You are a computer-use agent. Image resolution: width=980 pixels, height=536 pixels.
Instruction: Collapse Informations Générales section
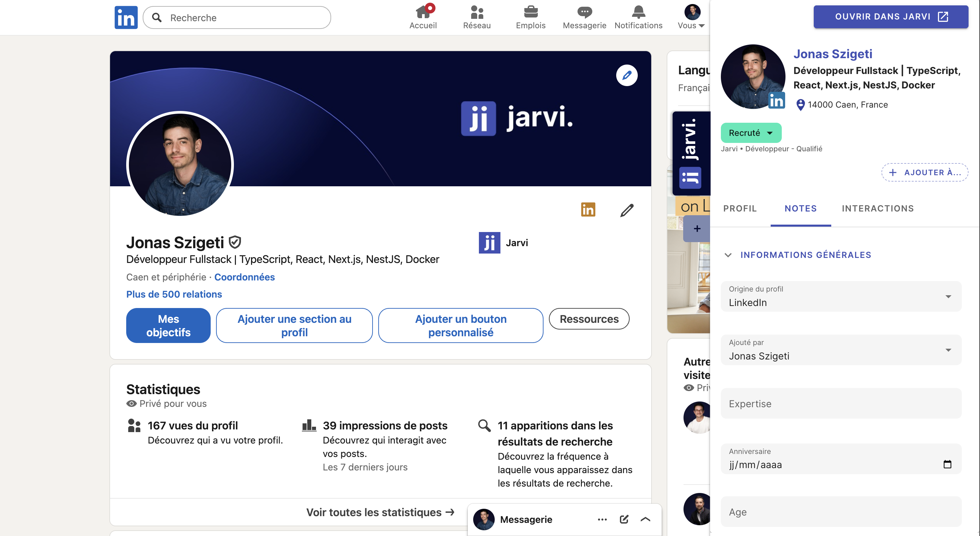728,255
